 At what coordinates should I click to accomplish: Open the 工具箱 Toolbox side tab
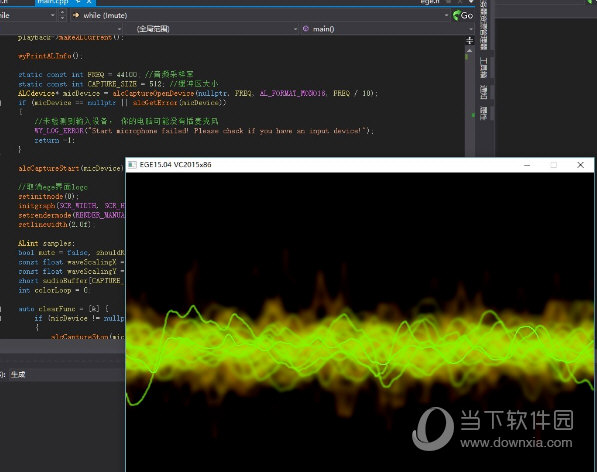484,68
